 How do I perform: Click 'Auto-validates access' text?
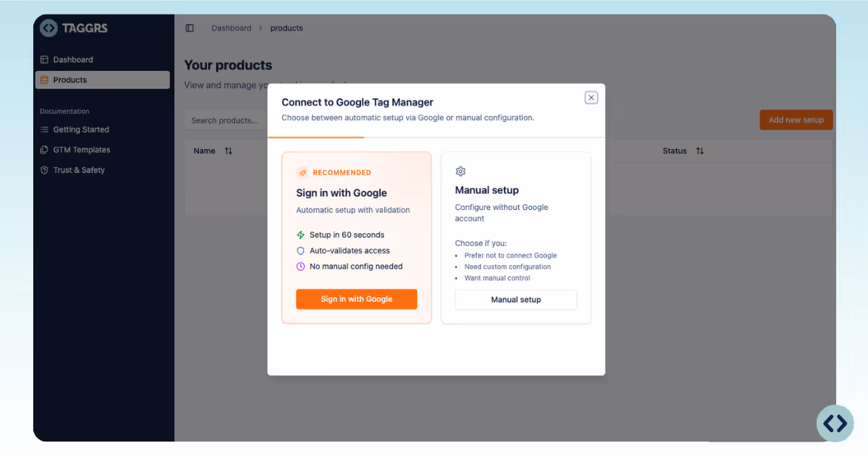[x=349, y=250]
